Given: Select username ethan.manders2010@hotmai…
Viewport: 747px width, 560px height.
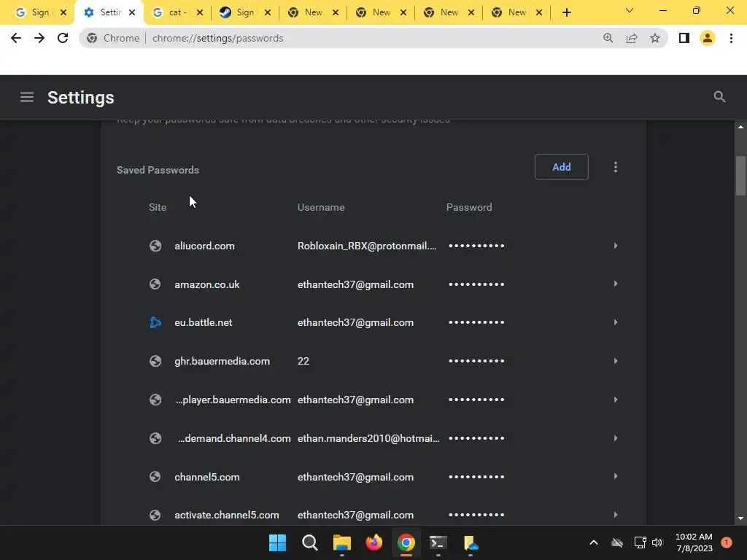Looking at the screenshot, I should 368,438.
